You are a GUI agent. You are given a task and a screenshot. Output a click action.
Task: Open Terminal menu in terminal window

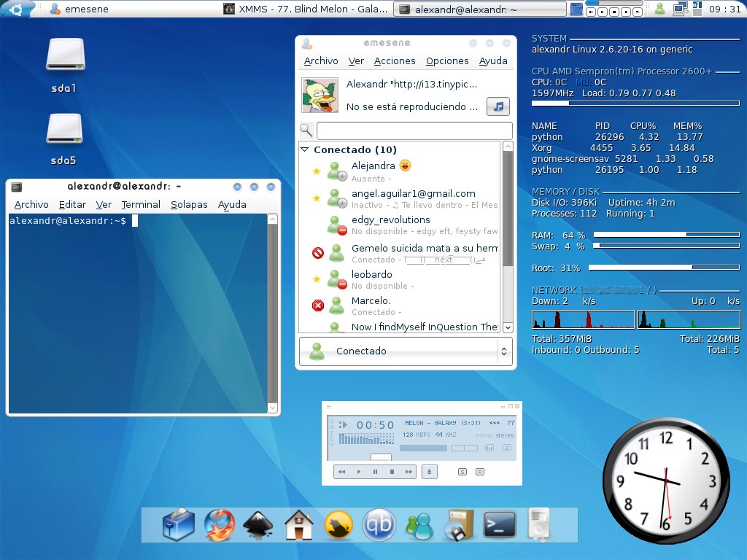pos(141,205)
